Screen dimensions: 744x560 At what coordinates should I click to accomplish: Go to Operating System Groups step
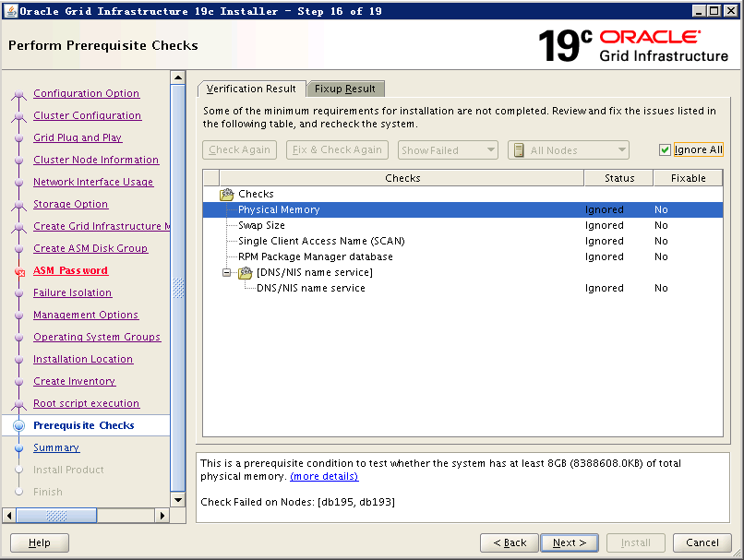coord(97,337)
